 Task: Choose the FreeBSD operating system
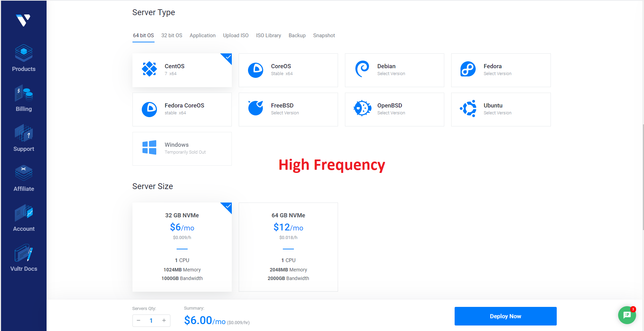point(288,109)
